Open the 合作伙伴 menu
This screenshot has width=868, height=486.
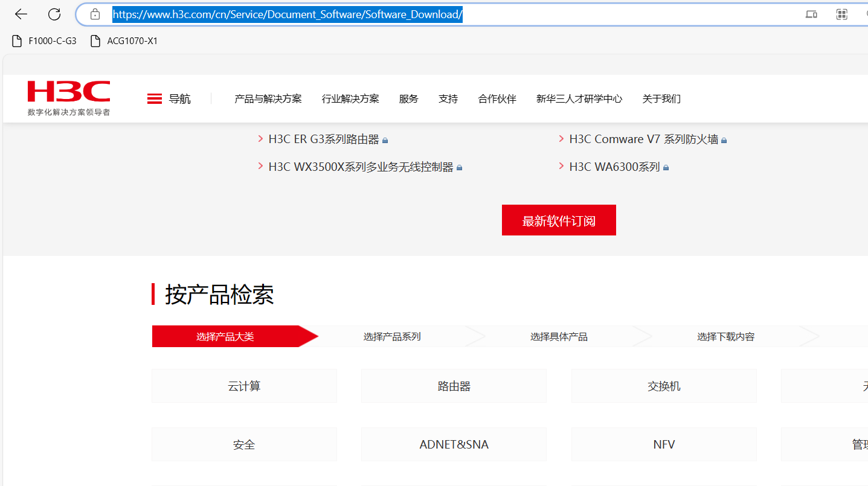(497, 98)
